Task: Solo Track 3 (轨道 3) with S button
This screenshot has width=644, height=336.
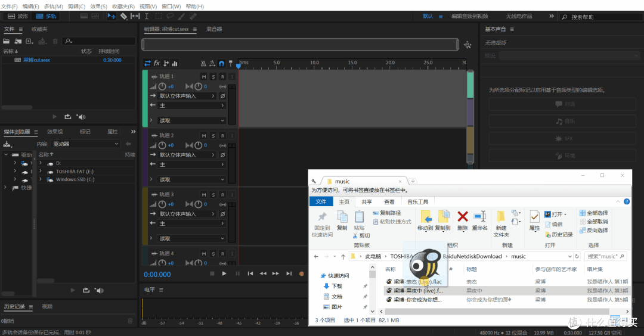Action: pos(213,195)
